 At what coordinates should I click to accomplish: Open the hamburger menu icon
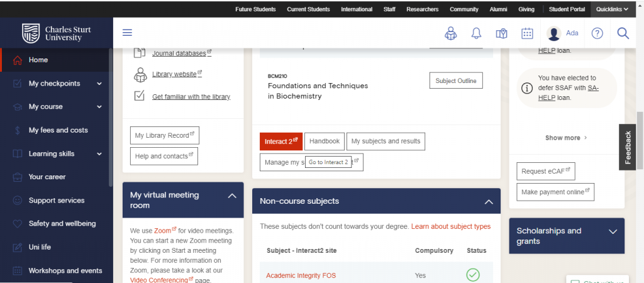127,33
